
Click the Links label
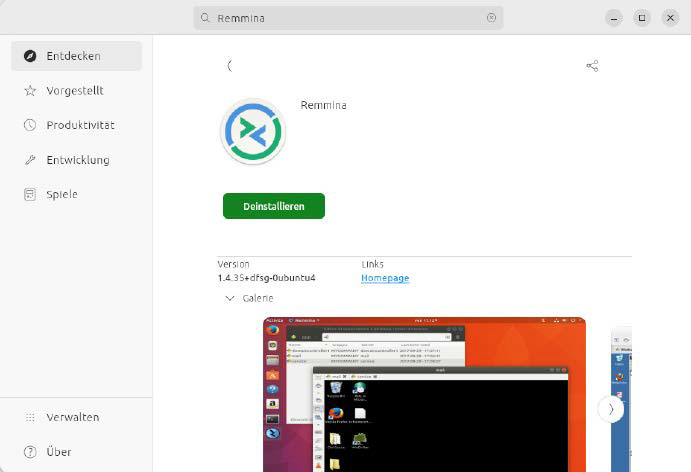tap(372, 264)
